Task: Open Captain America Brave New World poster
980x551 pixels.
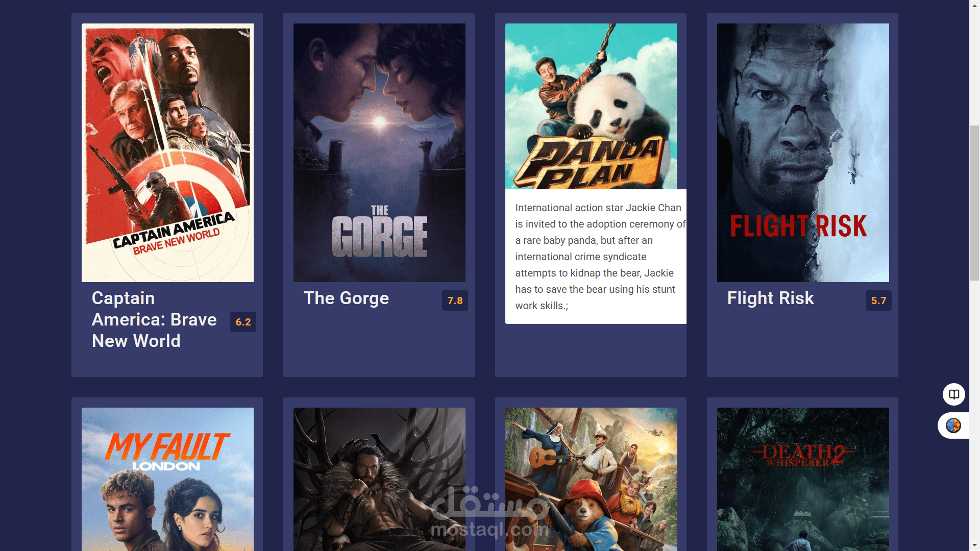Action: (x=167, y=153)
